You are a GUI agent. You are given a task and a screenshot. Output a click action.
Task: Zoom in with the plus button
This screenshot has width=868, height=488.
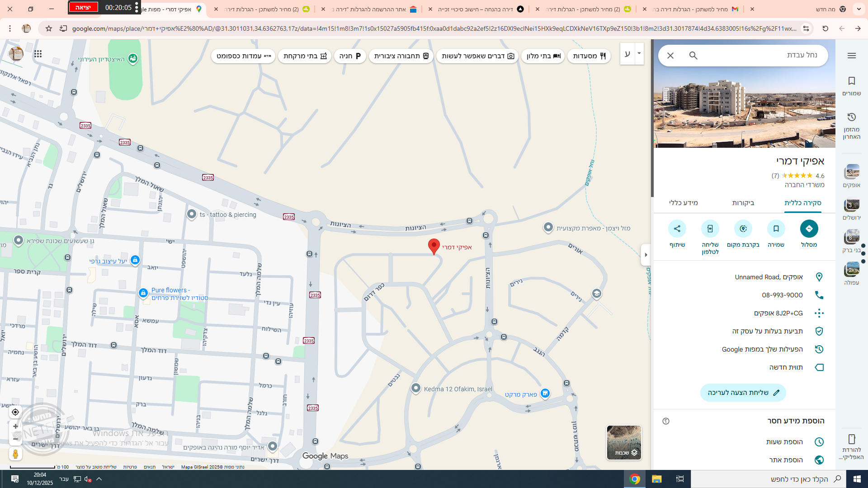15,427
